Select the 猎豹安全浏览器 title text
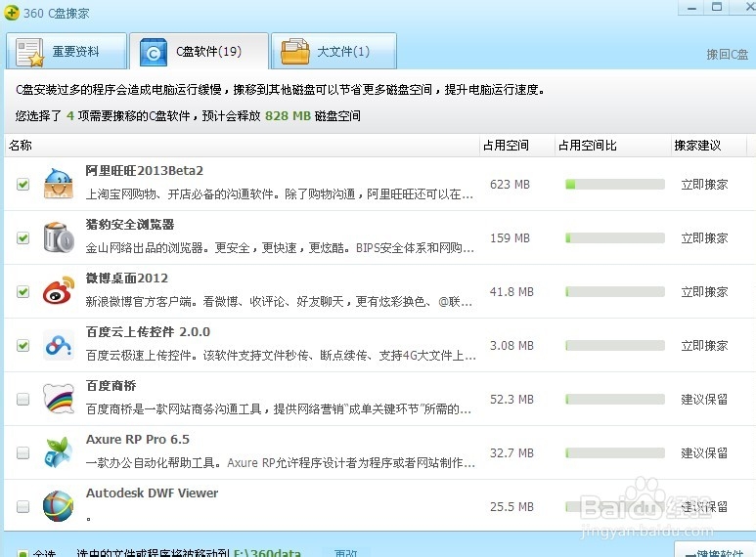The image size is (756, 557). tap(130, 224)
